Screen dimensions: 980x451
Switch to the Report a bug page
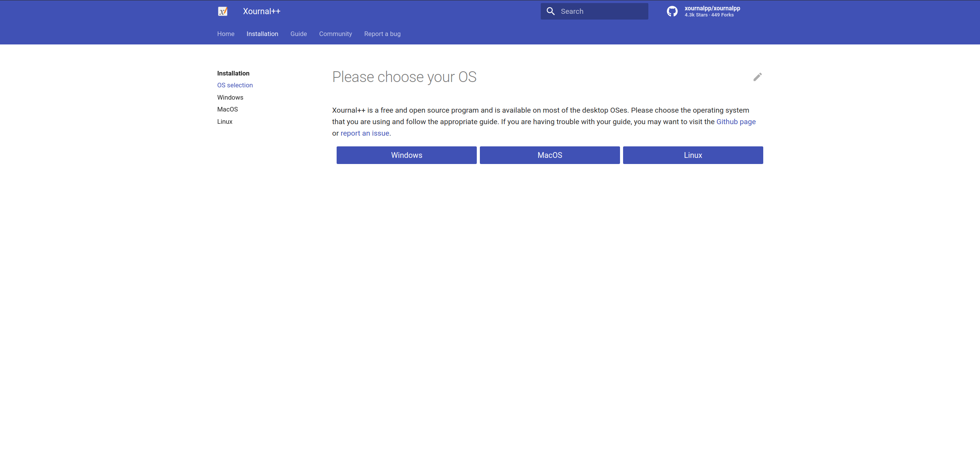click(x=382, y=34)
